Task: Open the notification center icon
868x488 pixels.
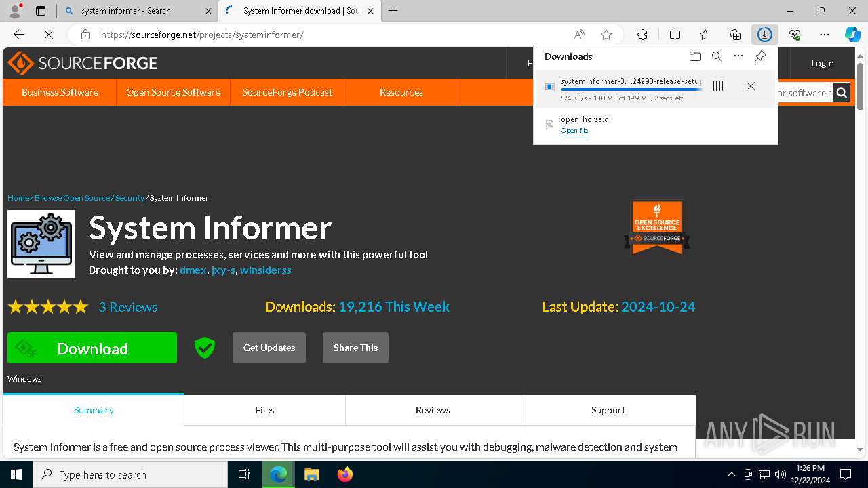Action: pyautogui.click(x=846, y=474)
